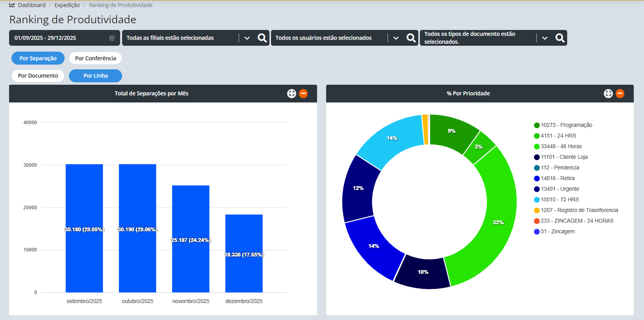644x320 pixels.
Task: Click the search icon beside the filiais filter
Action: 262,38
